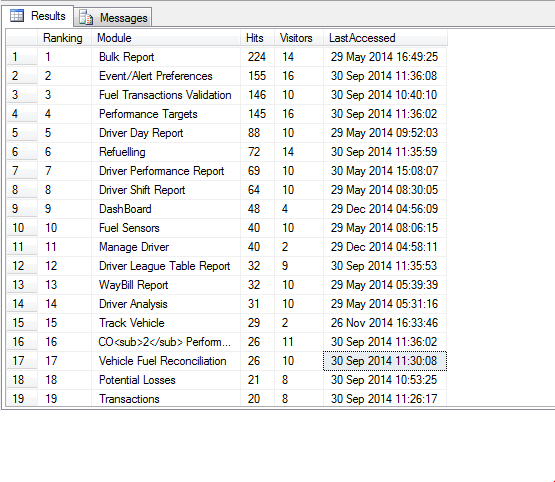Click the 'Driver League Table Report' cell
This screenshot has width=555, height=482.
pos(166,266)
